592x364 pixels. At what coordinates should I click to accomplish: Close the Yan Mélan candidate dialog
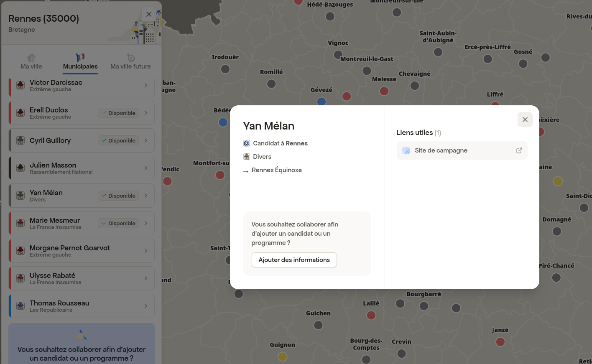pos(525,120)
